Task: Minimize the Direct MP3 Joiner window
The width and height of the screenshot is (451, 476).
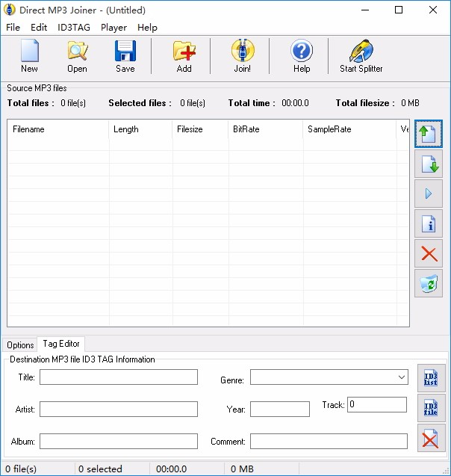Action: point(365,10)
